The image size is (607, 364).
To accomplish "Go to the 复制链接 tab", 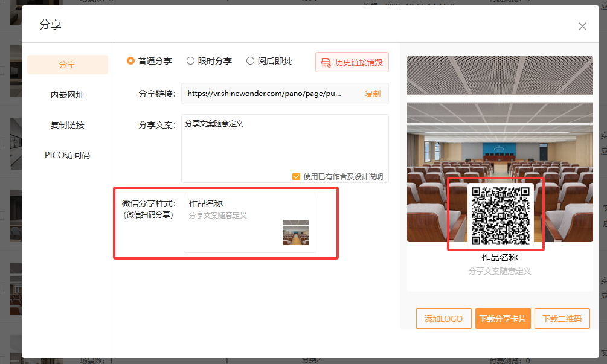I will [x=68, y=125].
